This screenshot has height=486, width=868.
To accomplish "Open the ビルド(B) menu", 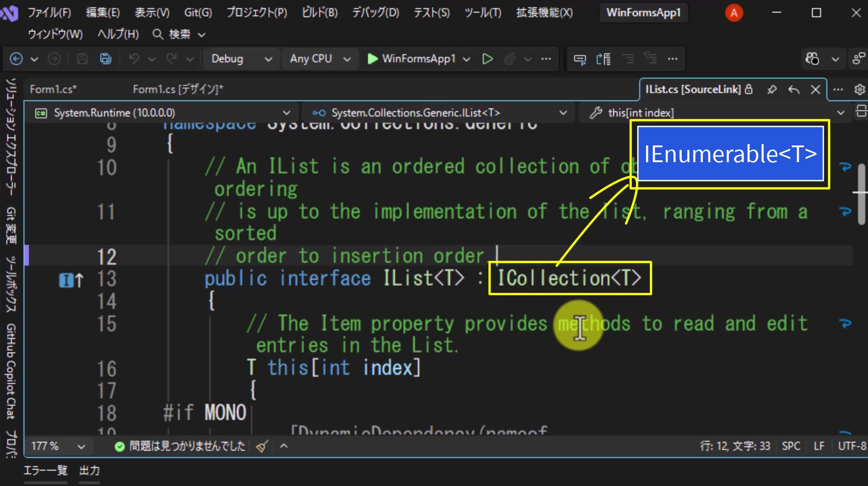I will (x=320, y=13).
